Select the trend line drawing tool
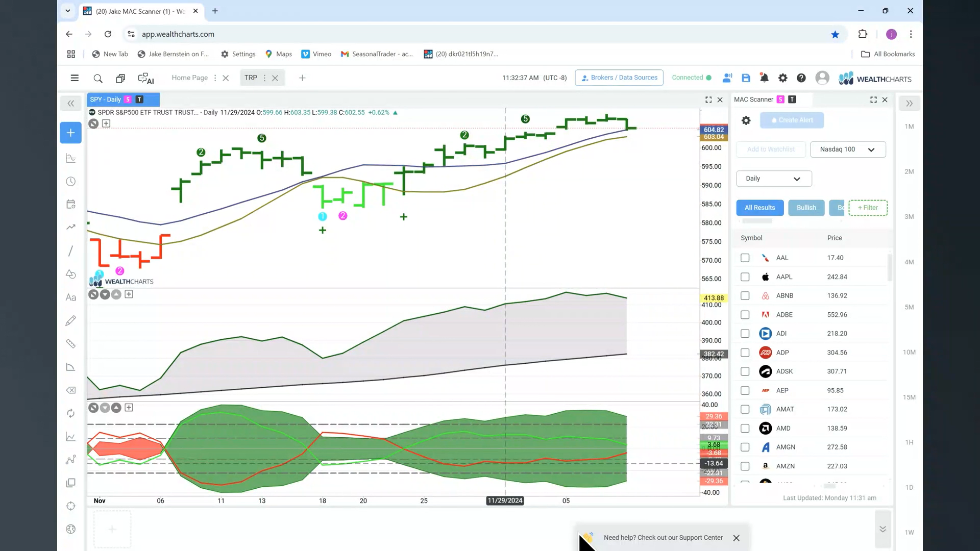980x551 pixels. coord(71,251)
